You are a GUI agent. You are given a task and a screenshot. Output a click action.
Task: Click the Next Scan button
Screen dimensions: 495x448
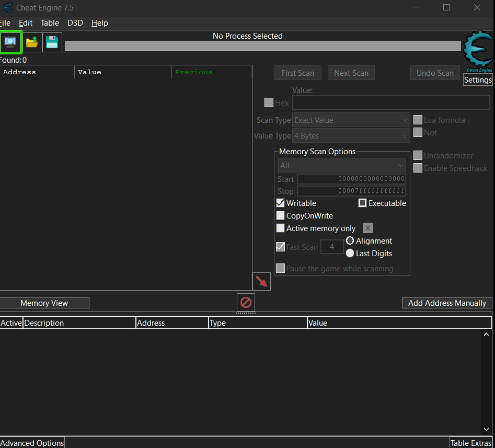(x=351, y=73)
